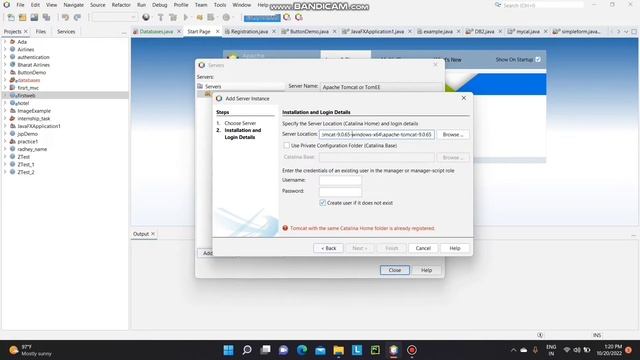Click the Redo toolbar icon
The height and width of the screenshot is (360, 640).
click(77, 18)
